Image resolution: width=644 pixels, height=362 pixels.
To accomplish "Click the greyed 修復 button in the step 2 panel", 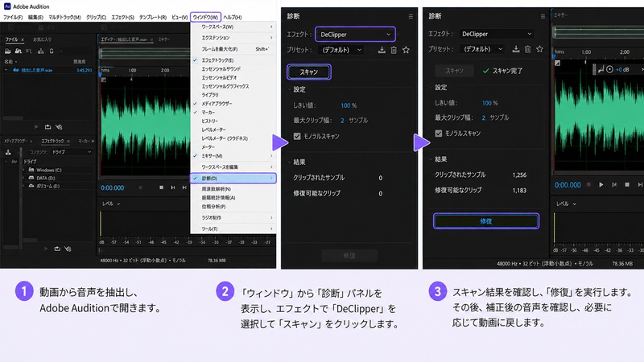I will pos(349,256).
